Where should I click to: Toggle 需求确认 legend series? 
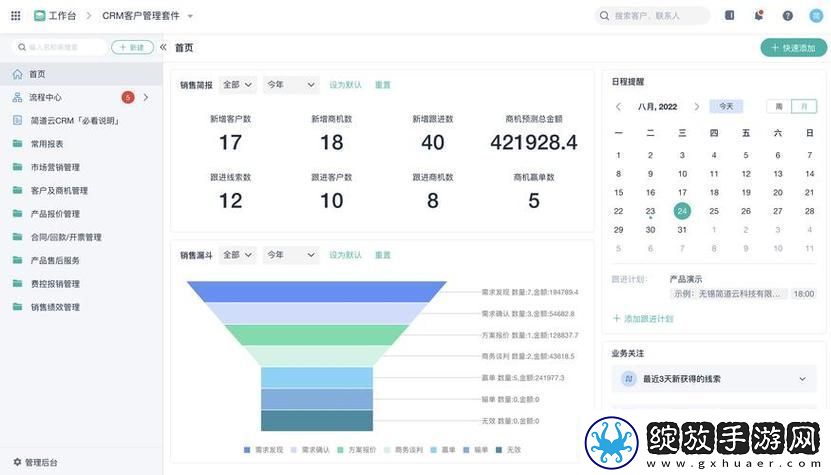[310, 450]
